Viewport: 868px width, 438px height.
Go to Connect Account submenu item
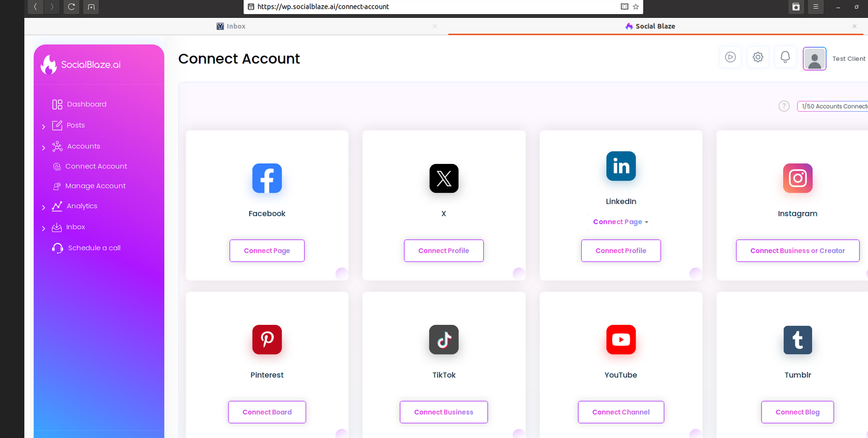[x=96, y=166]
